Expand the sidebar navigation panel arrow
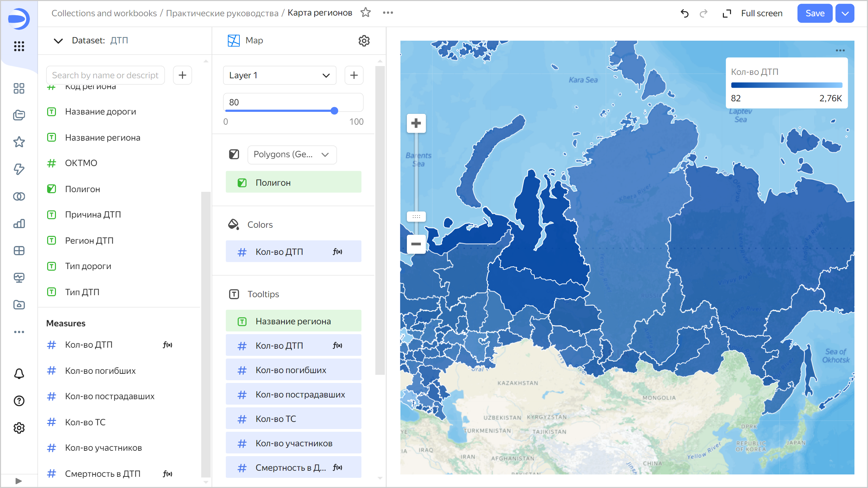 19,481
